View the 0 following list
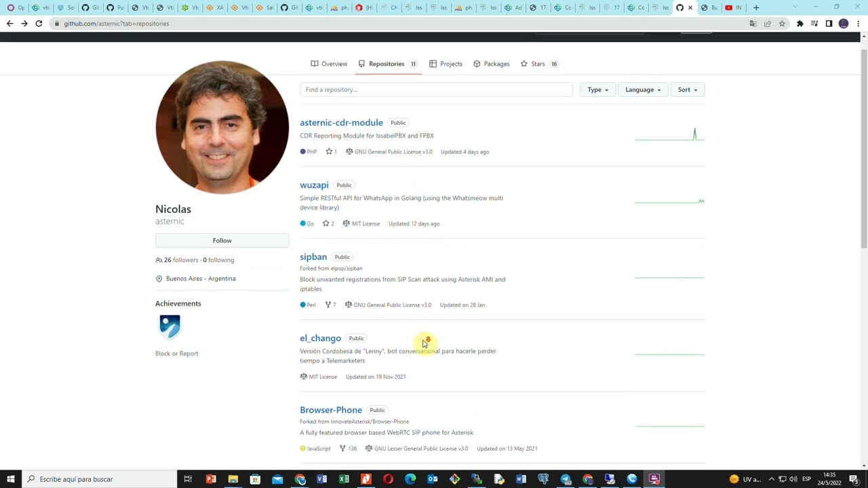 click(218, 260)
